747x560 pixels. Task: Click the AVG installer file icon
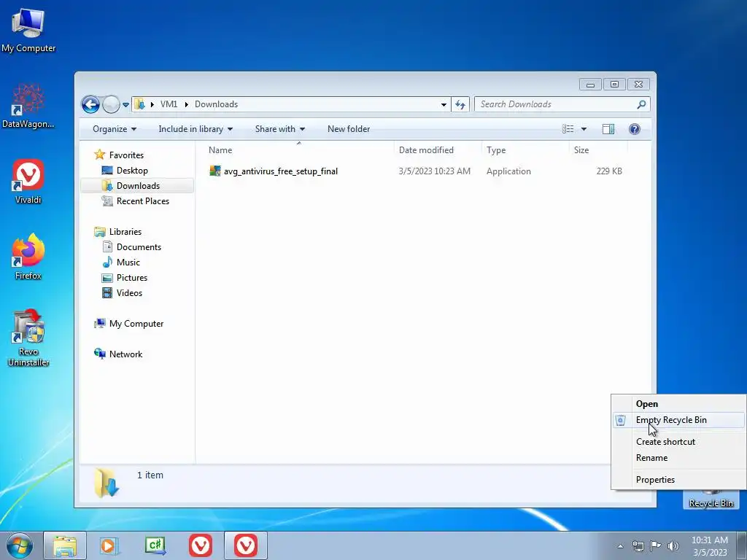click(215, 171)
